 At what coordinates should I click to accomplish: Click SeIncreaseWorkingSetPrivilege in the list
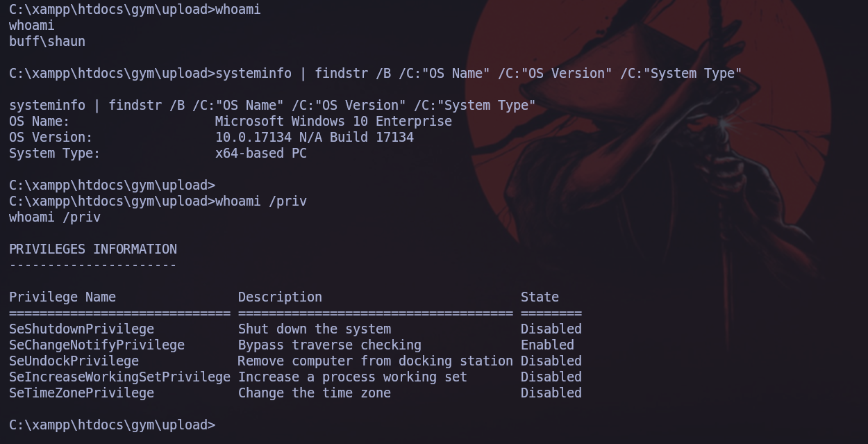[x=119, y=377]
